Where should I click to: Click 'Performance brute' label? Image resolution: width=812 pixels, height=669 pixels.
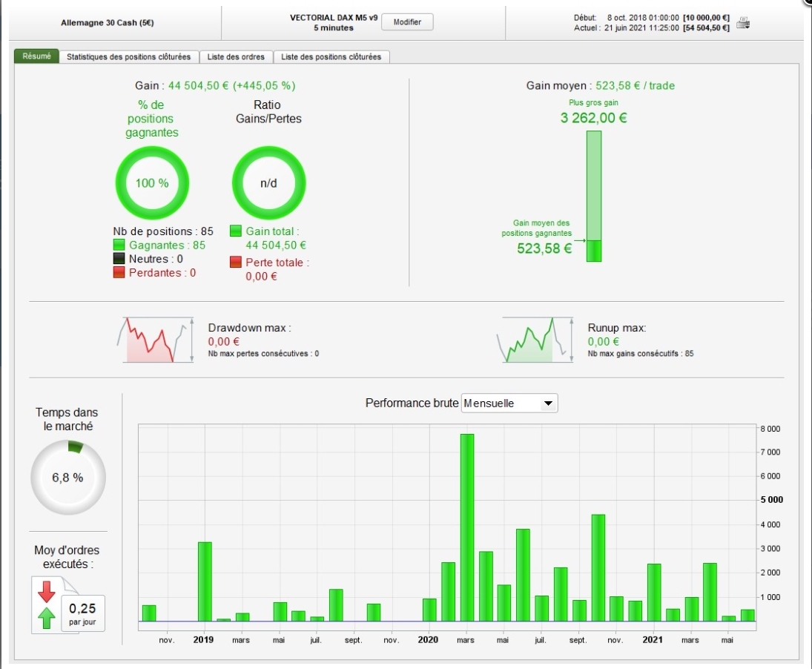(412, 403)
